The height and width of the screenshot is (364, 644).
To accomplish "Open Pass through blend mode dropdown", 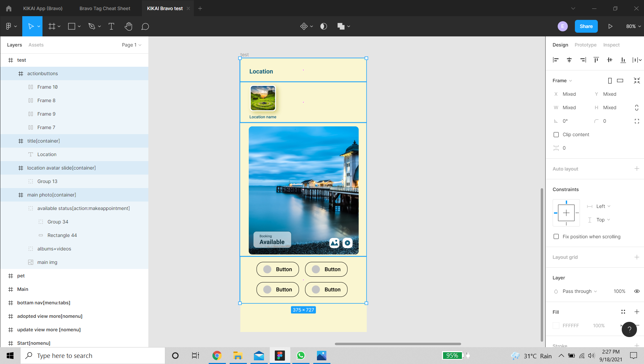I will pos(580,291).
